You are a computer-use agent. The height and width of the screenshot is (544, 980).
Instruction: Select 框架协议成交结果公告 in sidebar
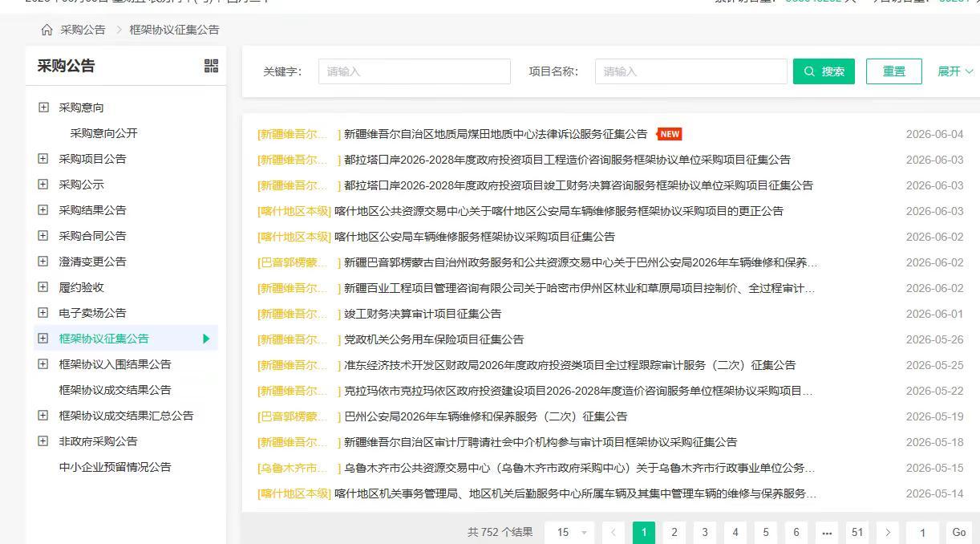pos(115,390)
